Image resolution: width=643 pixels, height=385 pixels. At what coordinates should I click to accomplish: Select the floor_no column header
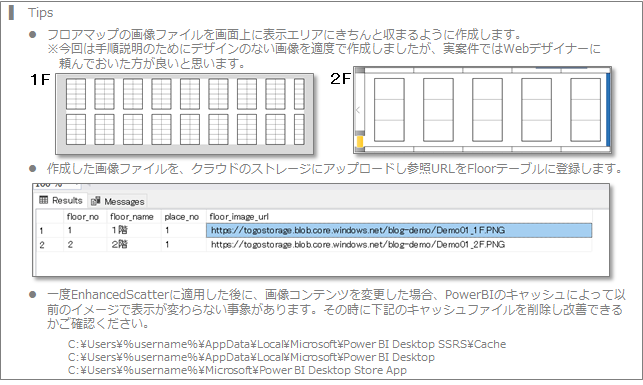click(83, 217)
